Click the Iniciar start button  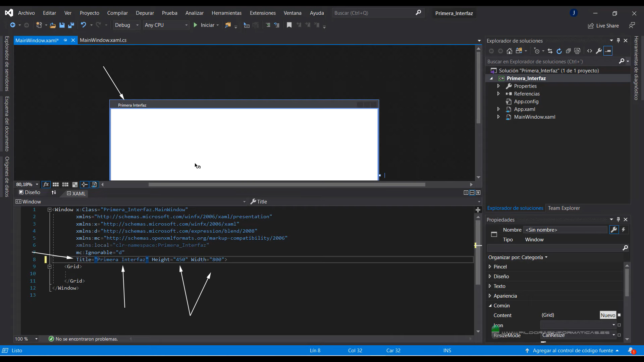click(x=205, y=25)
